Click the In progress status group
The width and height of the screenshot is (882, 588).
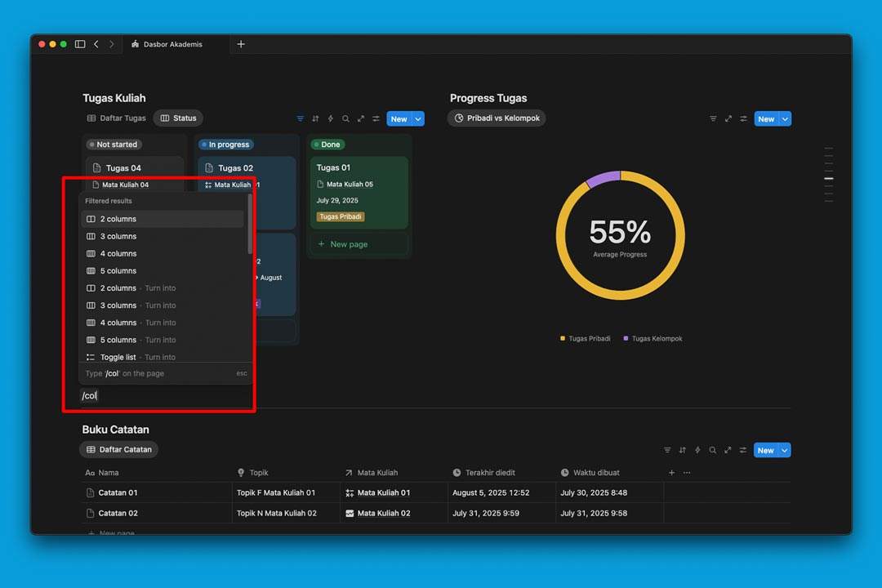[225, 145]
